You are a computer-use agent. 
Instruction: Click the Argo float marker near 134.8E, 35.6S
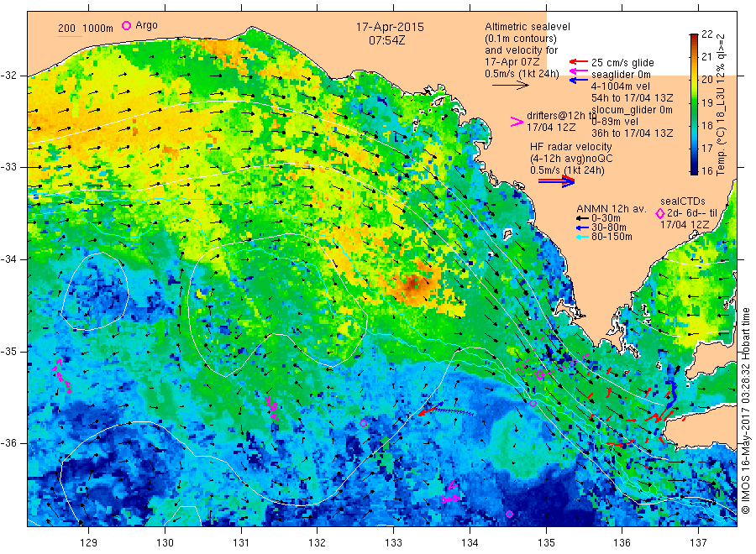point(533,403)
